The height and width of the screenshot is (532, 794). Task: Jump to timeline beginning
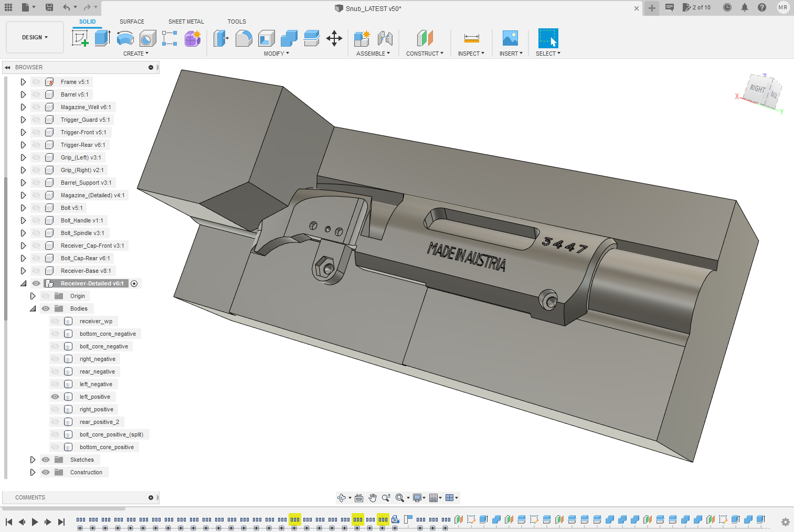click(x=9, y=522)
